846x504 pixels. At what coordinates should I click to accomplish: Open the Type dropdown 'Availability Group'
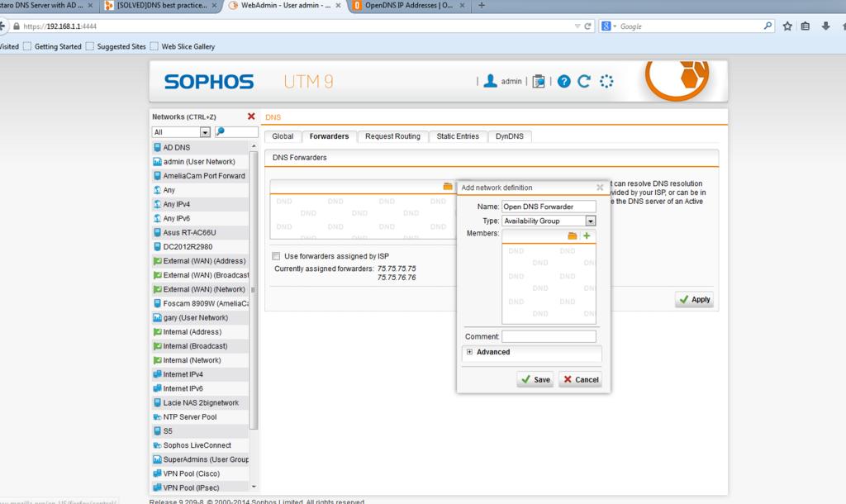tap(549, 221)
